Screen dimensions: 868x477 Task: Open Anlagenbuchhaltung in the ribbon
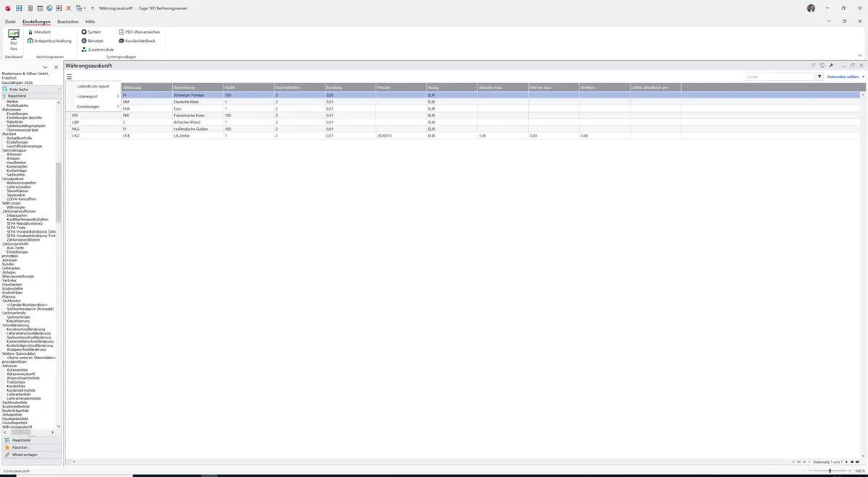click(x=50, y=40)
